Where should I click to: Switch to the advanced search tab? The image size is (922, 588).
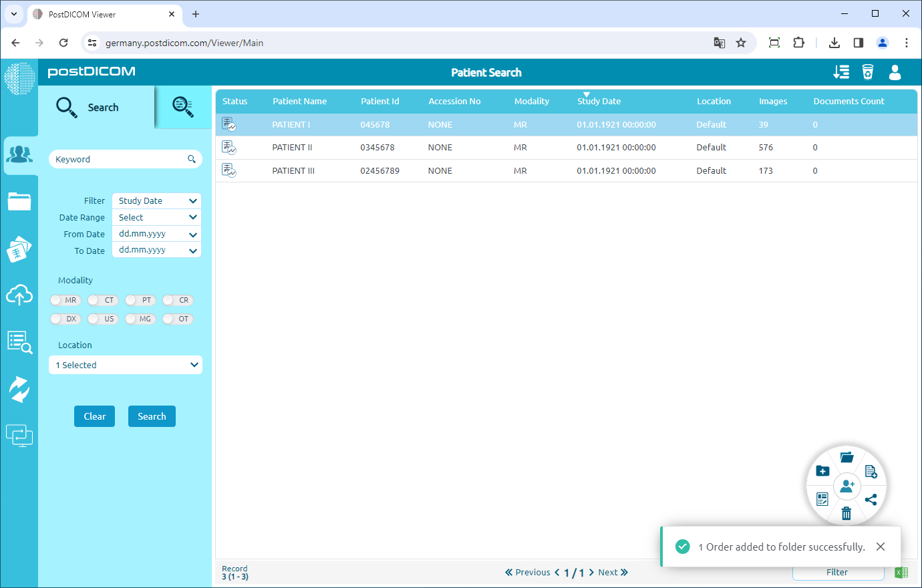(182, 107)
